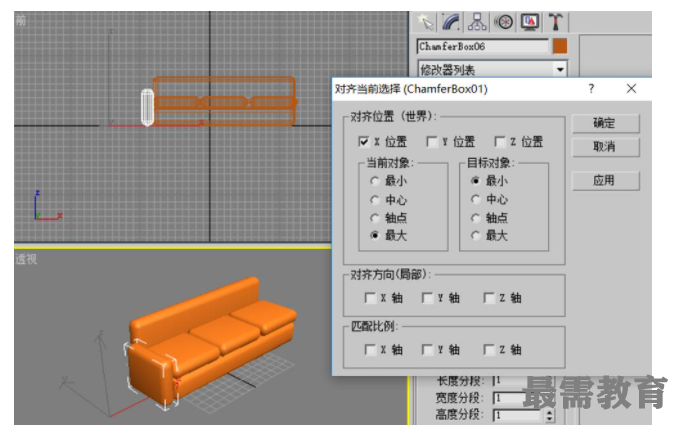Open the Hierarchy command panel tab
674x432 pixels.
click(x=477, y=22)
